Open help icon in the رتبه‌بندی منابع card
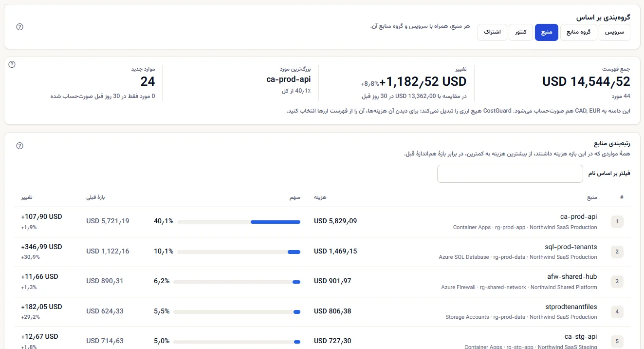 click(x=20, y=146)
